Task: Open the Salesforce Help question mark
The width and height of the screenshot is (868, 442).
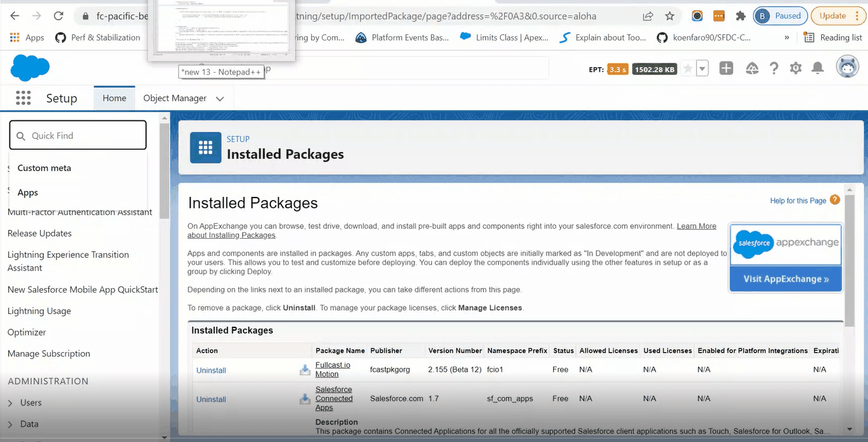Action: (x=774, y=68)
